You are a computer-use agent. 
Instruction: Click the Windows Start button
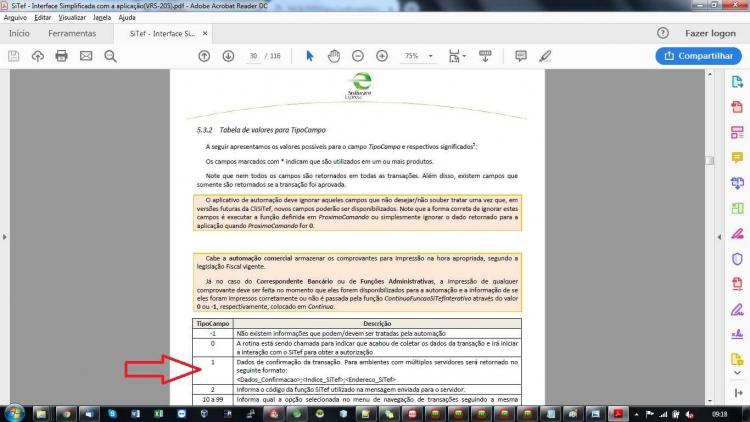point(14,413)
